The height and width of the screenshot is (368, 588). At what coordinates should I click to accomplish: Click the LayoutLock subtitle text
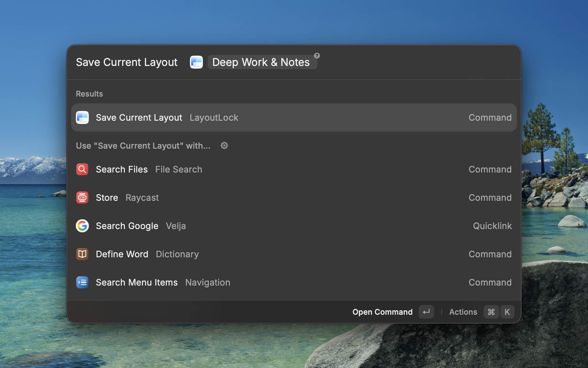click(214, 117)
